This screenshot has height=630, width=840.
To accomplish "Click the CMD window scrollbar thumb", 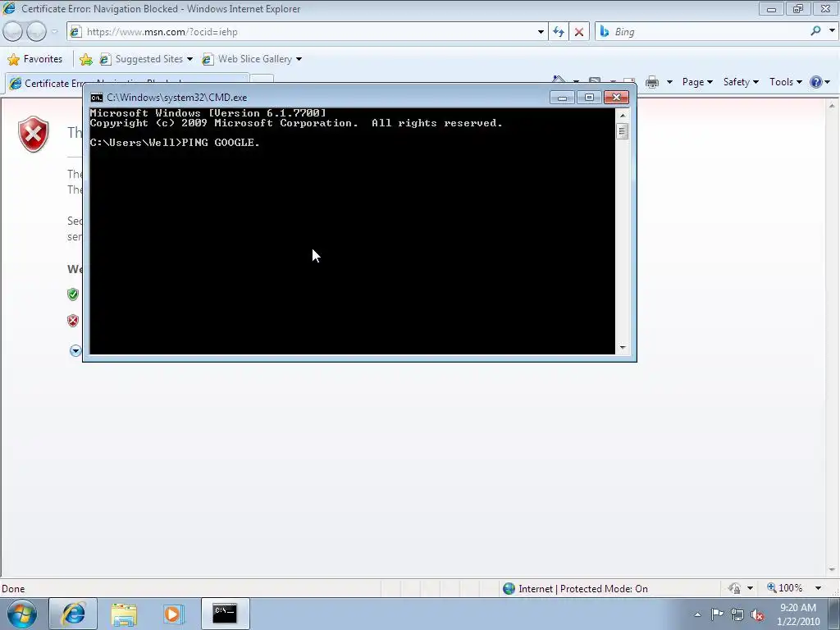I will click(622, 131).
